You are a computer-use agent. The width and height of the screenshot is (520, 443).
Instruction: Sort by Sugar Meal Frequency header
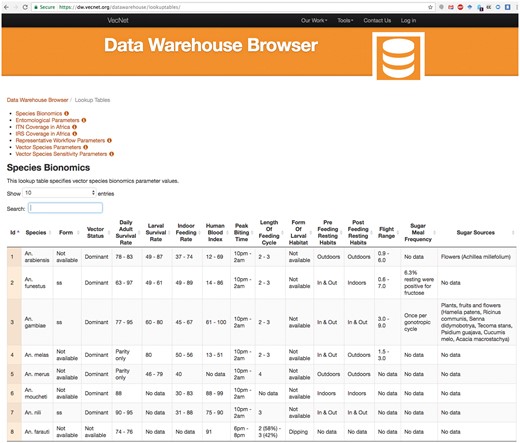419,232
